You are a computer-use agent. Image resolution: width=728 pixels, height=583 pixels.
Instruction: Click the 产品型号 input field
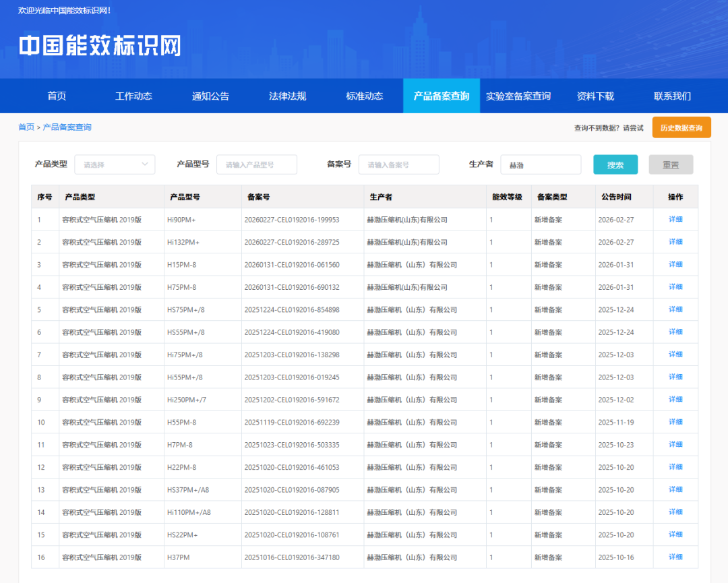point(257,164)
